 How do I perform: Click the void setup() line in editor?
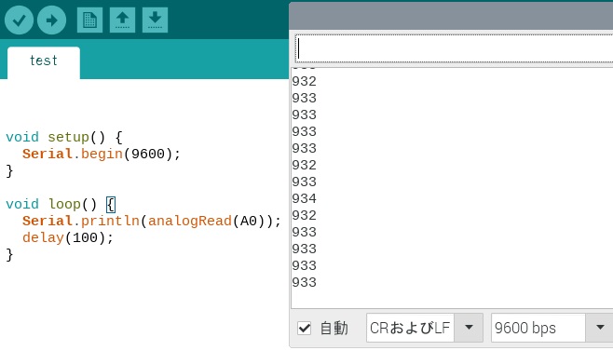[64, 137]
